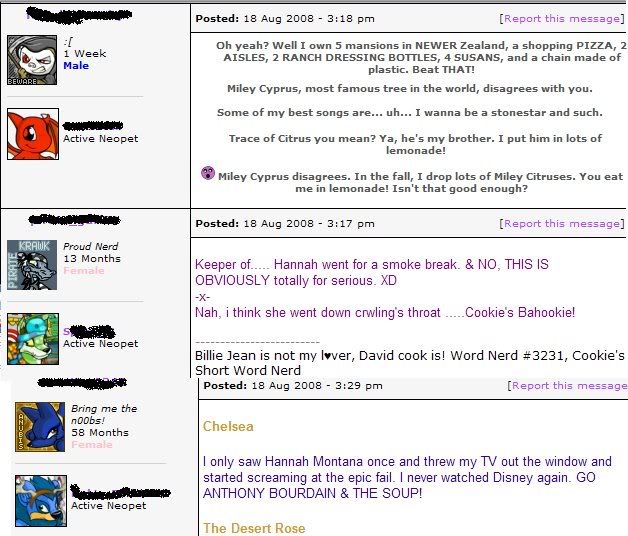The height and width of the screenshot is (536, 628).
Task: Click Female label under 13 Months
Action: click(x=83, y=271)
